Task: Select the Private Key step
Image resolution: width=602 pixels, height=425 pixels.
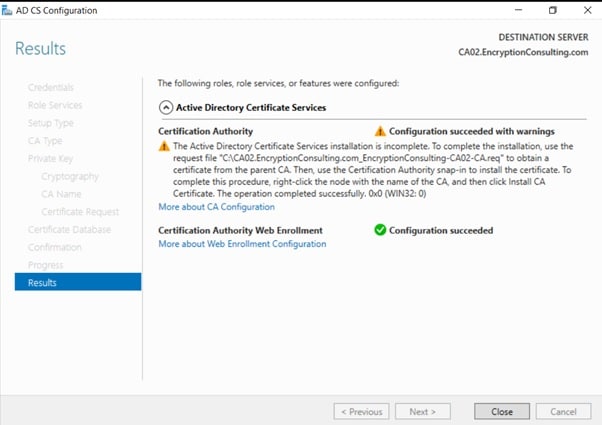Action: [x=50, y=159]
